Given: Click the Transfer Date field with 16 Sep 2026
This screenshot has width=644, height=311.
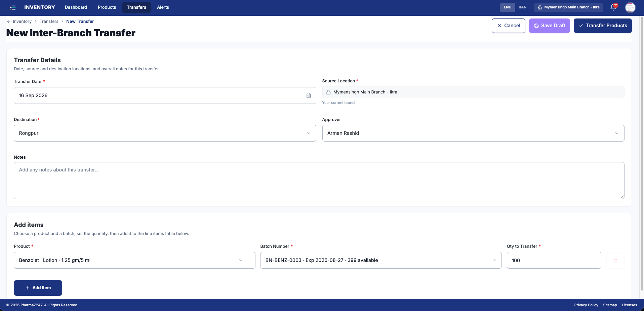Looking at the screenshot, I should pos(165,95).
